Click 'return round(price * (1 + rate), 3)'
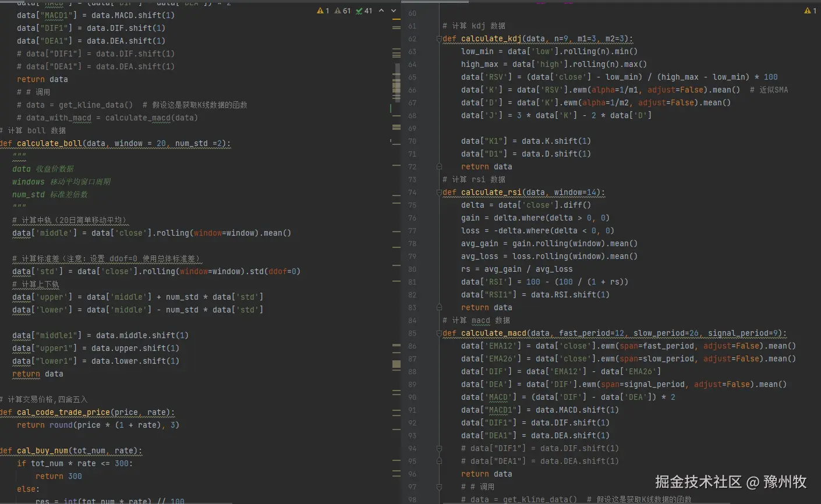Screen dimensions: 821x504 [x=98, y=425]
